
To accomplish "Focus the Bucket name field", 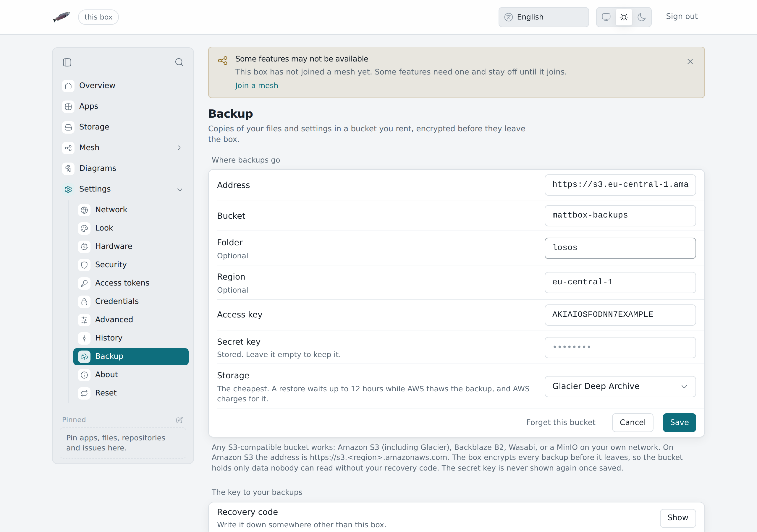I will (x=620, y=215).
